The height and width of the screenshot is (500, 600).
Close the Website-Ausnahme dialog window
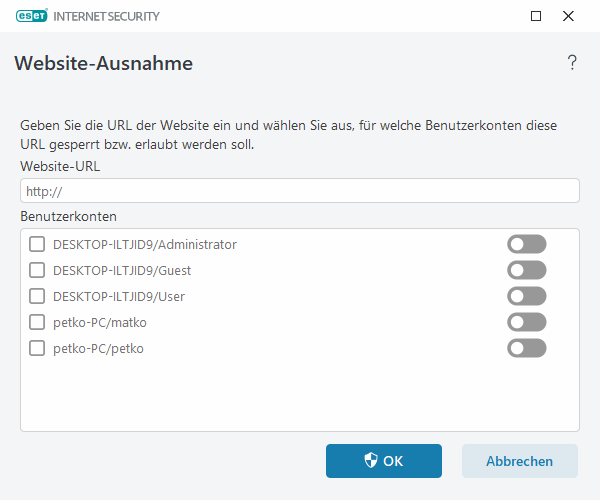pyautogui.click(x=568, y=16)
